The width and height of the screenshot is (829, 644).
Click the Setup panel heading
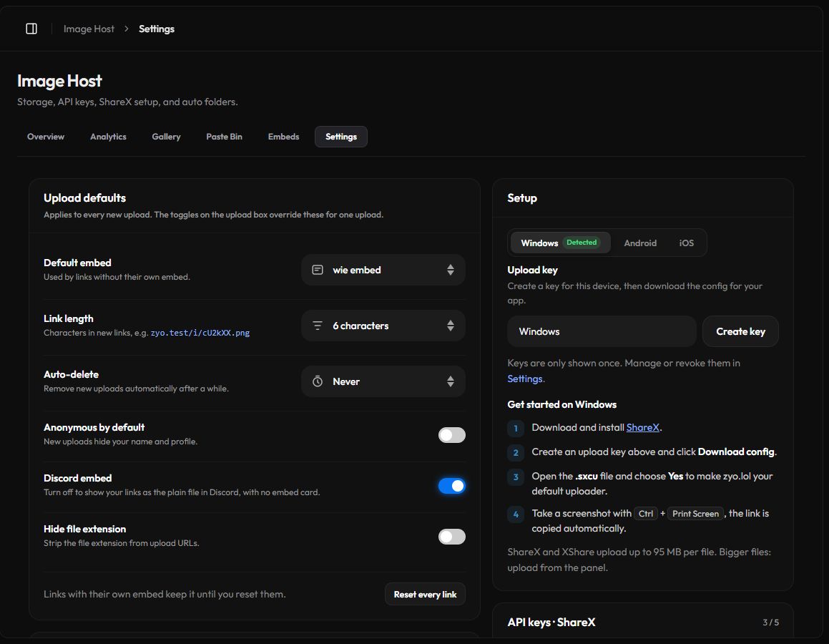[522, 197]
